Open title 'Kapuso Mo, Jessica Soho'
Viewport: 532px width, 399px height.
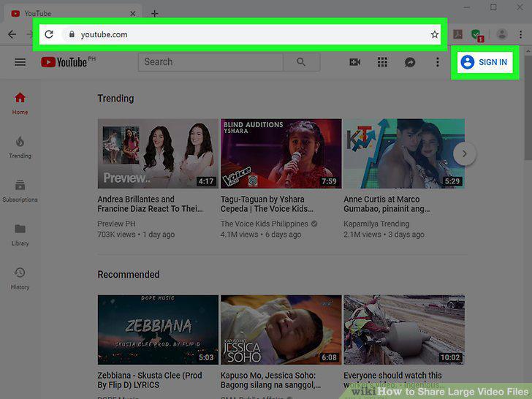coord(270,380)
